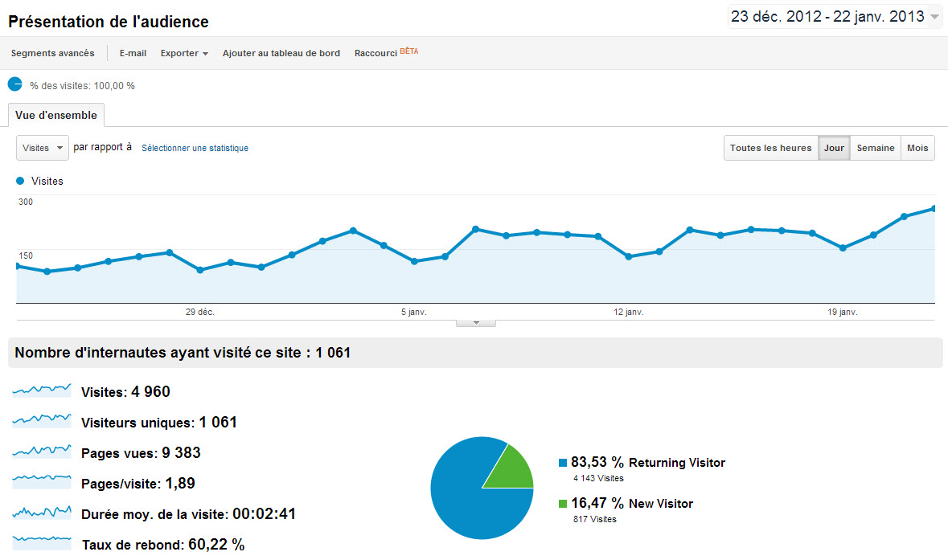Click the Pages vues sparkline icon
The image size is (948, 560).
click(42, 452)
